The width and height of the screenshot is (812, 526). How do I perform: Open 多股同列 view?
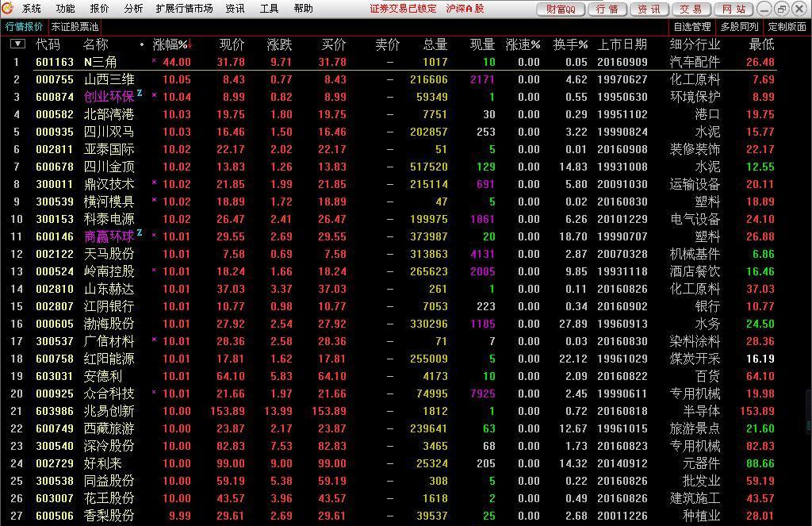[740, 26]
